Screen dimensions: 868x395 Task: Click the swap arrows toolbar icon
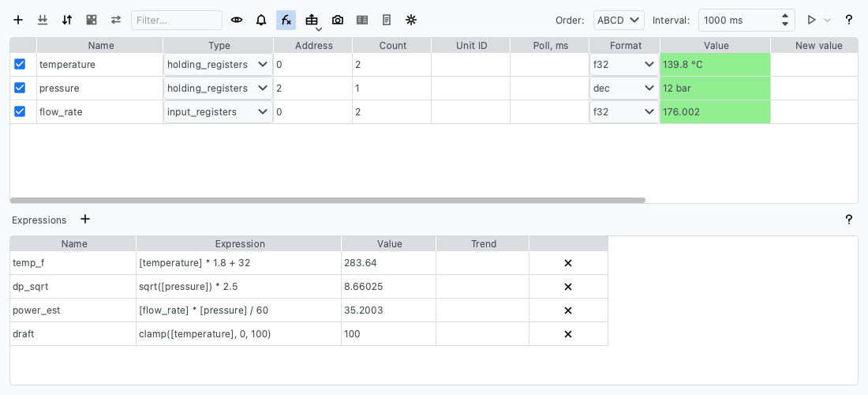click(116, 20)
